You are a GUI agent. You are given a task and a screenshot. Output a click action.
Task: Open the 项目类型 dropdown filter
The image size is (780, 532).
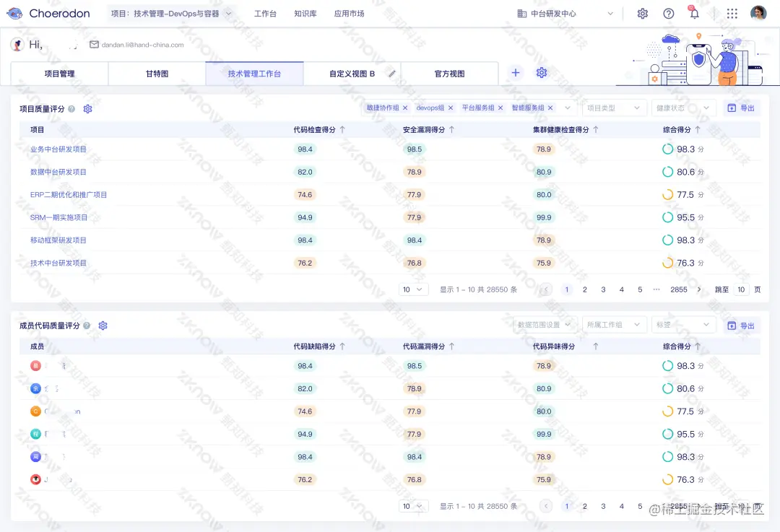[x=614, y=108]
